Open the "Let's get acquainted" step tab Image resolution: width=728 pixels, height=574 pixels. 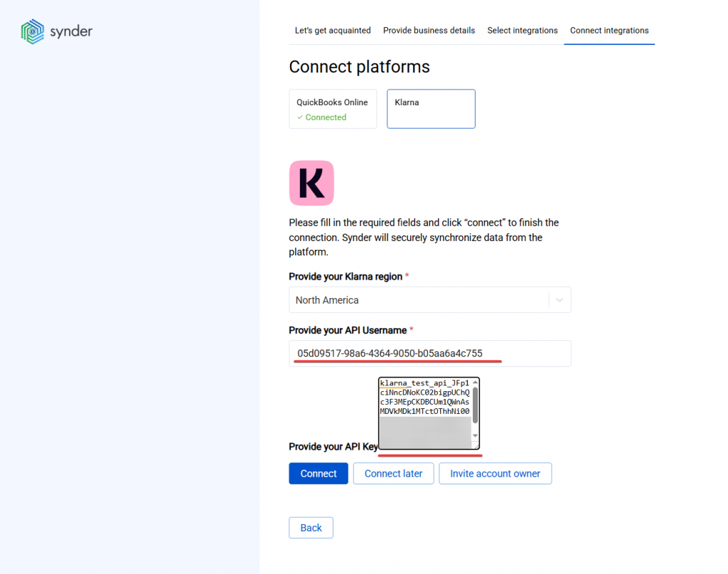[333, 31]
